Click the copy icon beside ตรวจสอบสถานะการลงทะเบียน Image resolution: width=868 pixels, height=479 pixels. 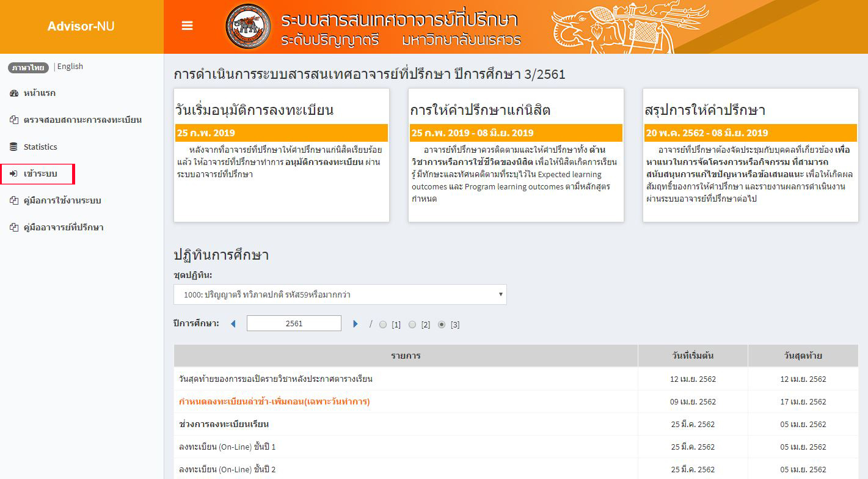(x=14, y=120)
